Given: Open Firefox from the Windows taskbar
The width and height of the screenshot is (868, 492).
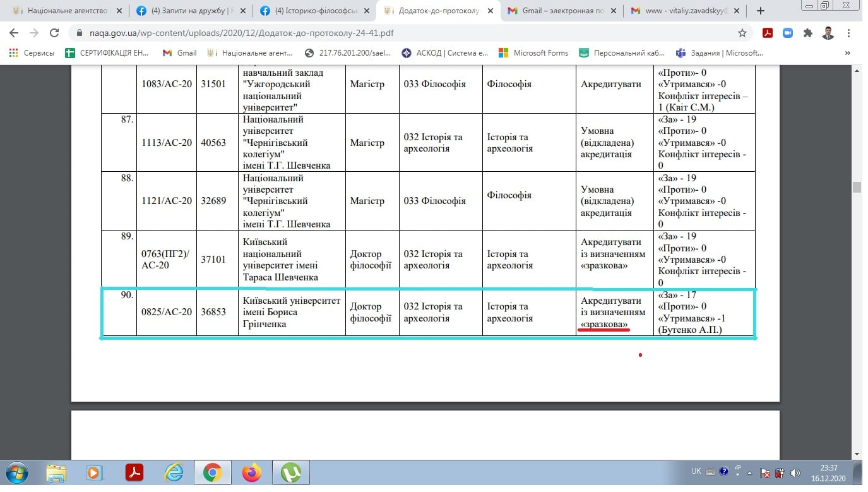Looking at the screenshot, I should point(251,472).
